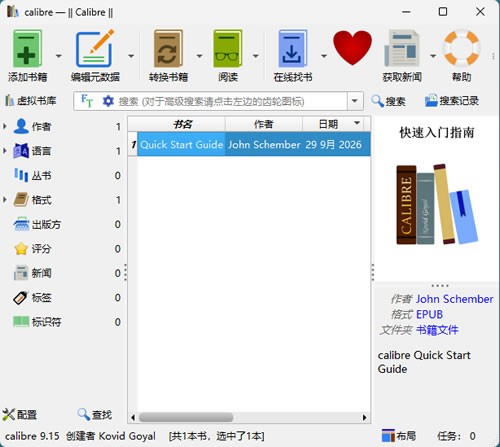The image size is (500, 447).
Task: Open the Edit metadata (编辑元数据) tool
Action: coord(95,49)
